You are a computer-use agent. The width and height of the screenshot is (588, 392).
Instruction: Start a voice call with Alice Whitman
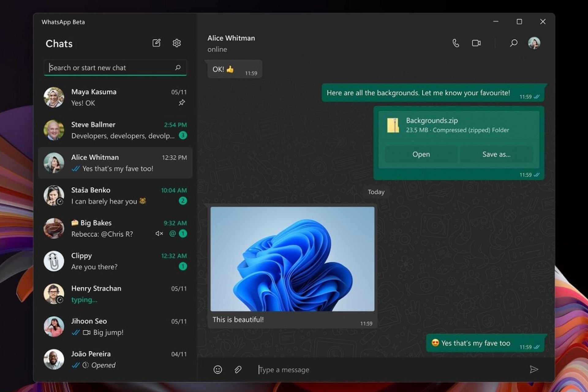(456, 43)
